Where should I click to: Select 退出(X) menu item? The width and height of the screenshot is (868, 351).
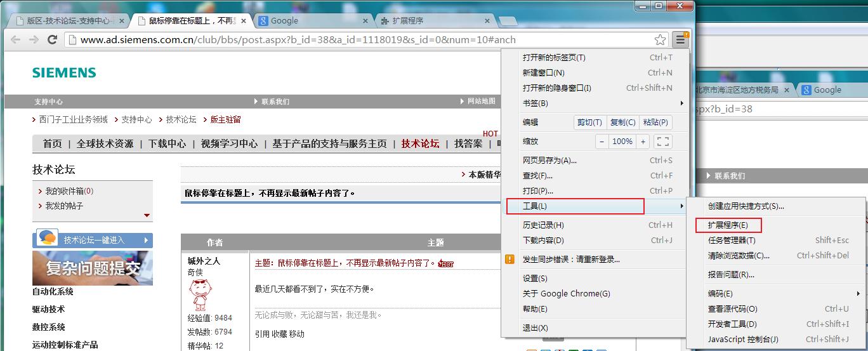[596, 328]
